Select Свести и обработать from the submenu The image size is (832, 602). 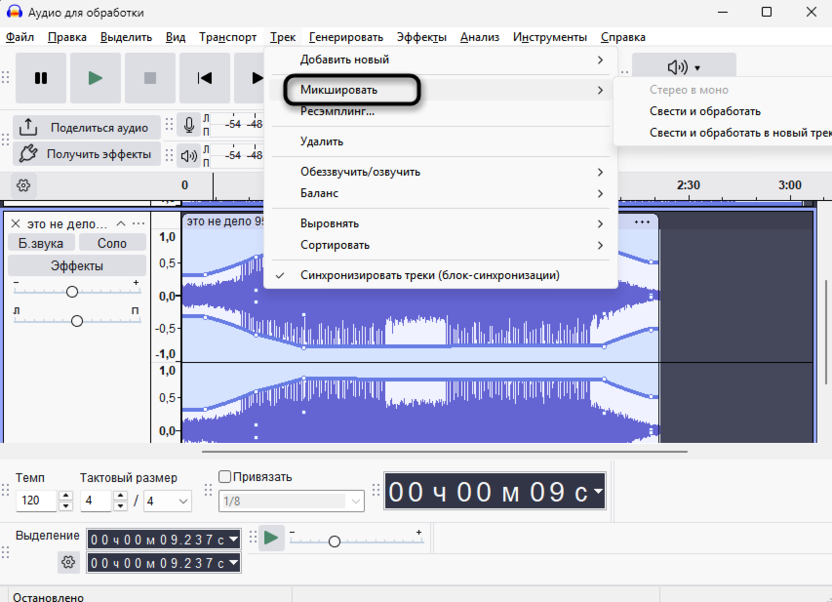tap(704, 111)
